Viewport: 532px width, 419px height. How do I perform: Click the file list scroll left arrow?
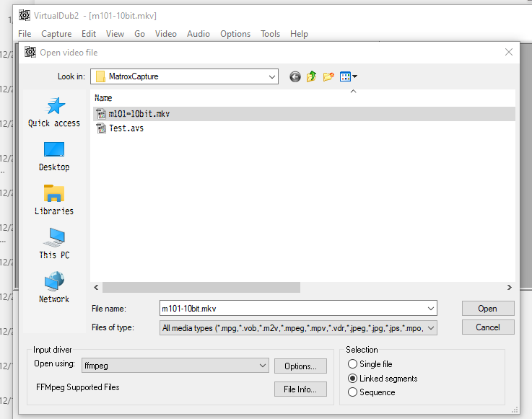96,288
